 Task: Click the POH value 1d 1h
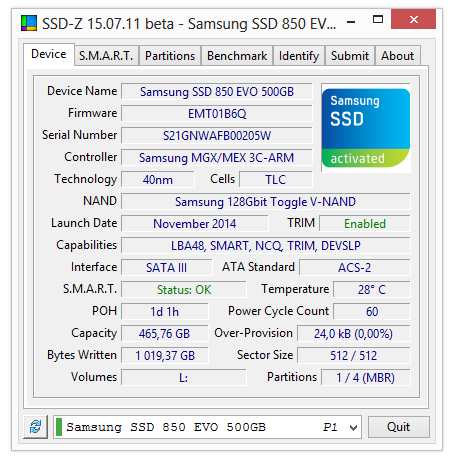(165, 312)
